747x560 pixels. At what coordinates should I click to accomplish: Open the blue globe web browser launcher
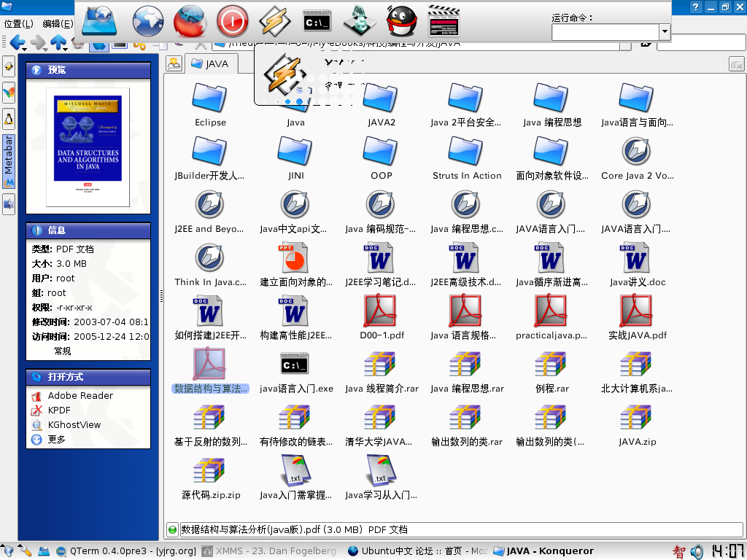[x=147, y=21]
